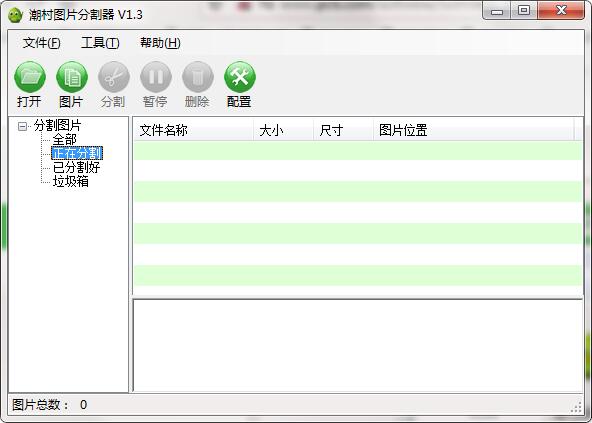Click the scissors Split icon (分割)
The height and width of the screenshot is (423, 592).
114,77
